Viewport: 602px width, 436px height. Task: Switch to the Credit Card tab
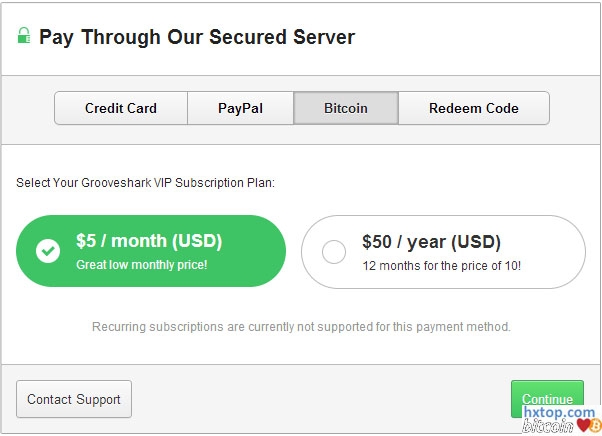coord(121,108)
